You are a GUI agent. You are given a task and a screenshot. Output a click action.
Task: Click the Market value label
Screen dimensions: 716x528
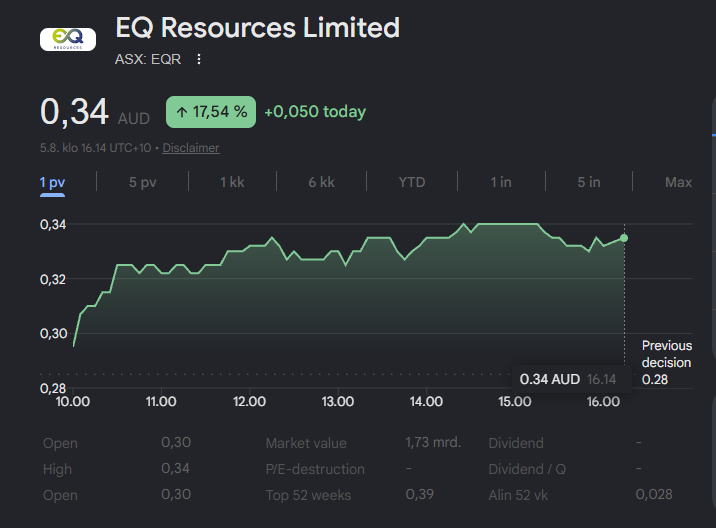click(x=306, y=443)
